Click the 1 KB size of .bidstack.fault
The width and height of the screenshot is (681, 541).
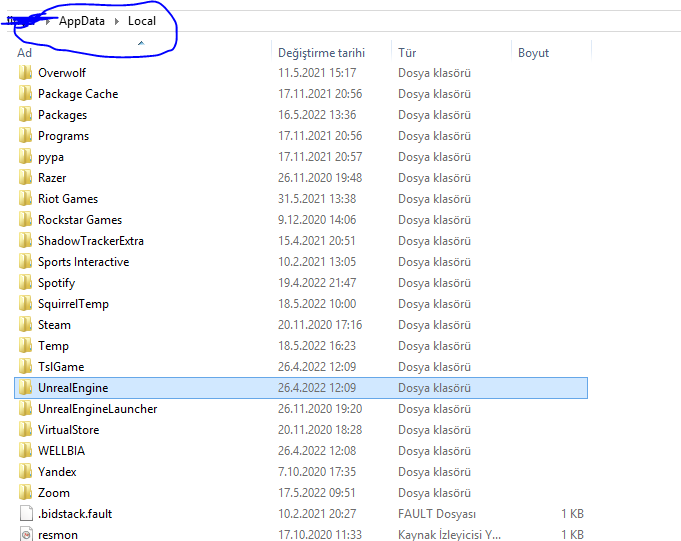pyautogui.click(x=572, y=513)
